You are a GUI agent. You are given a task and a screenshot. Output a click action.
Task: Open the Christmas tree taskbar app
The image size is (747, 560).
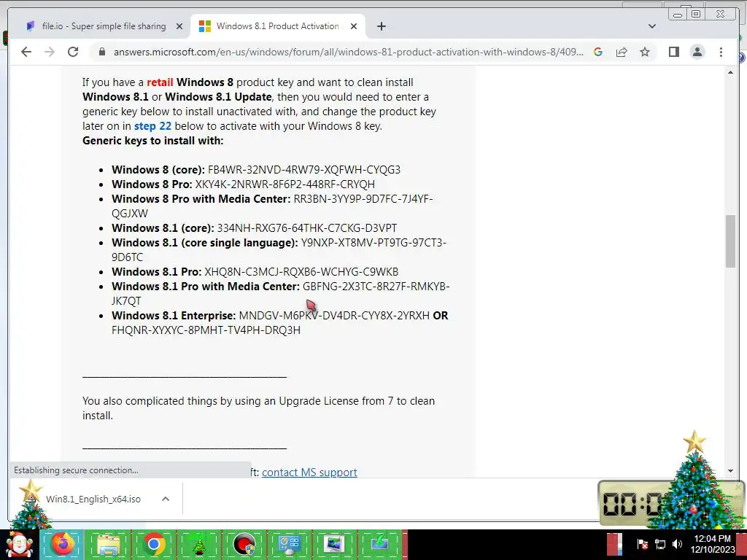[198, 544]
